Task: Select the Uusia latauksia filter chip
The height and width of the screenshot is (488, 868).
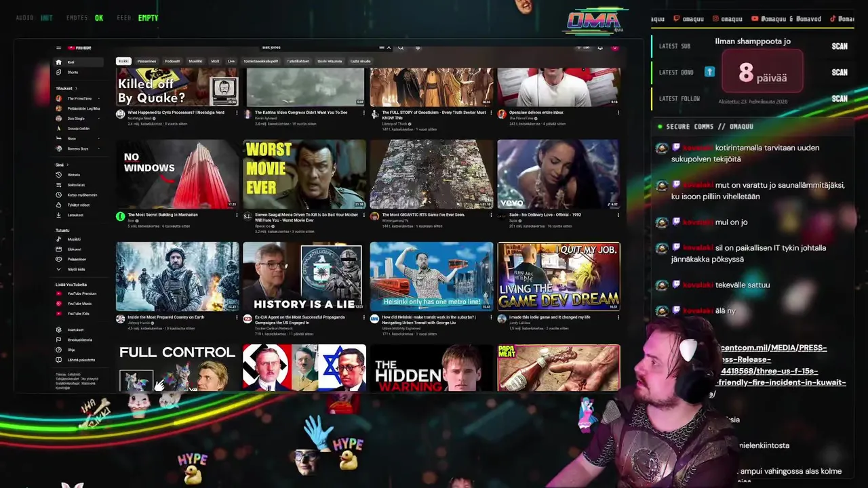Action: tap(330, 61)
